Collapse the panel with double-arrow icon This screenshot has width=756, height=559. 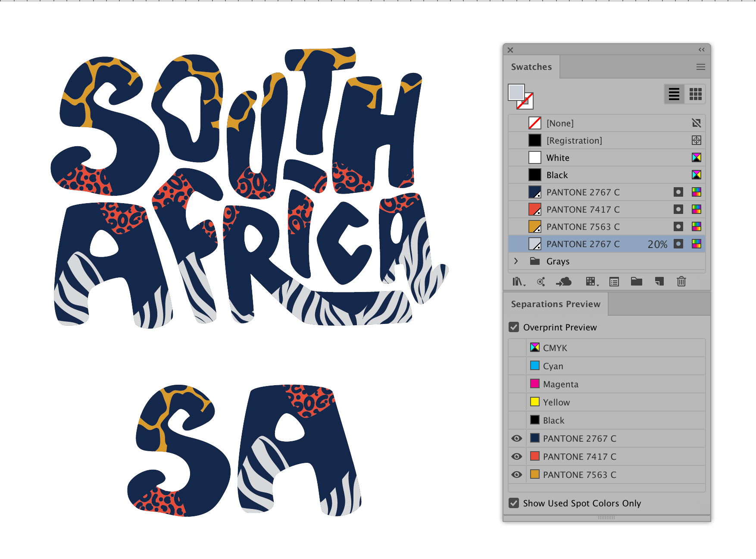click(x=702, y=50)
